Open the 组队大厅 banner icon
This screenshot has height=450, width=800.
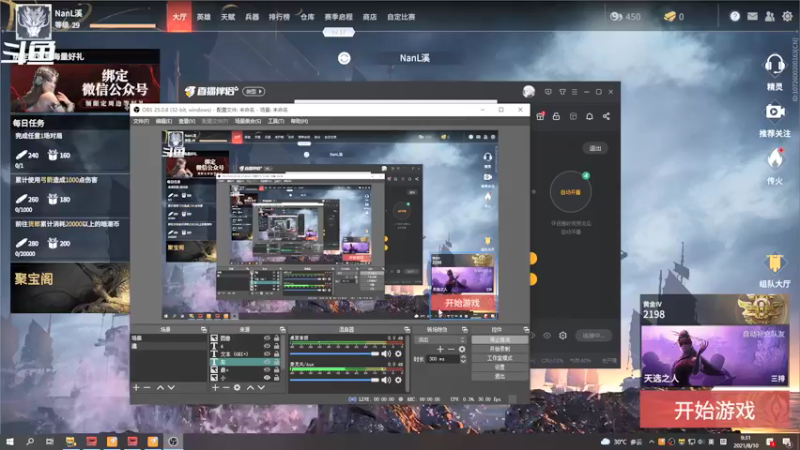tap(774, 263)
